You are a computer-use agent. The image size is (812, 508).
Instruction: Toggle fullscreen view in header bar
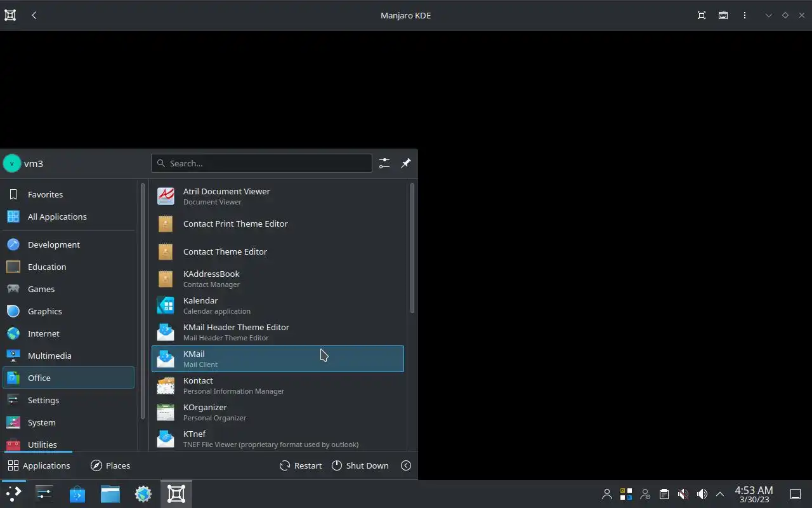coord(702,15)
